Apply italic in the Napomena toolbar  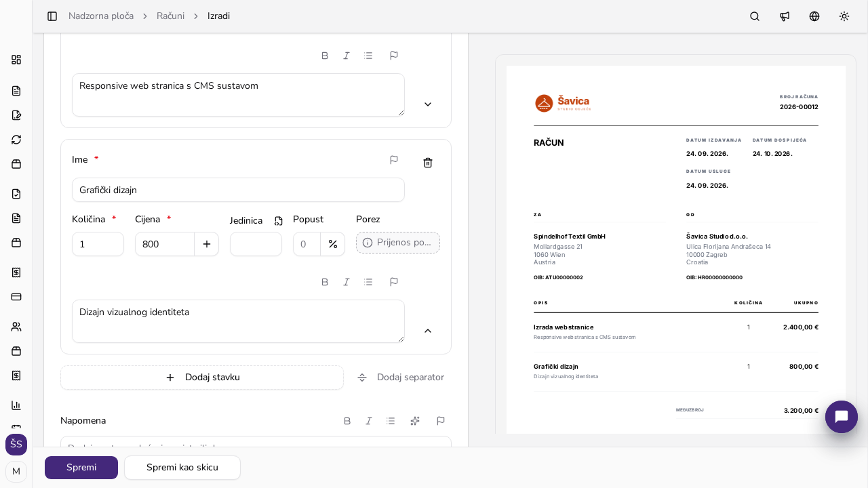(369, 421)
